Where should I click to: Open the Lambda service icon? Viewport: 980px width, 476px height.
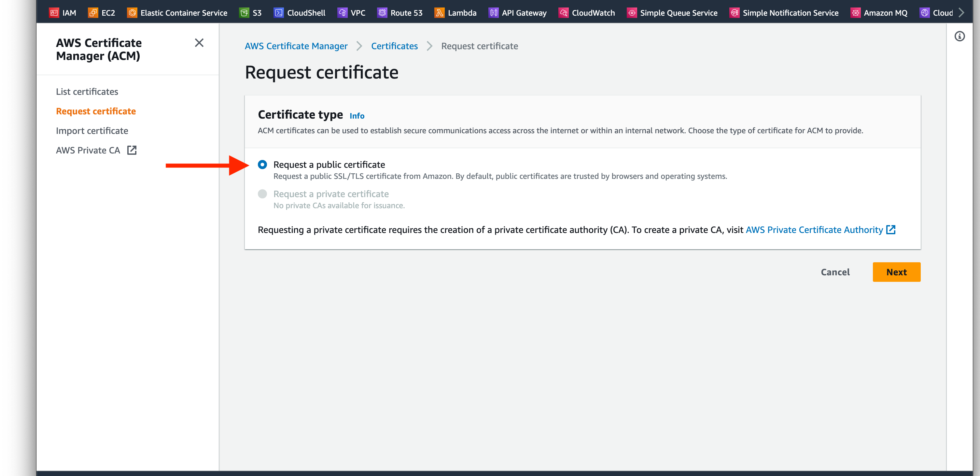(x=440, y=13)
